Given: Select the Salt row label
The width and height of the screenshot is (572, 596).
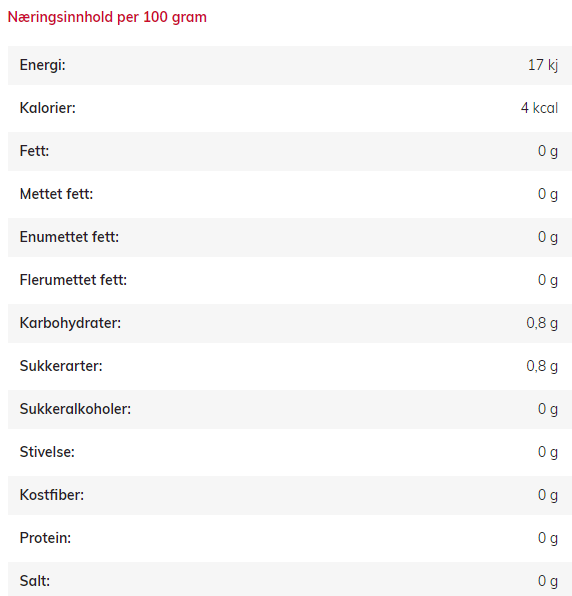Looking at the screenshot, I should click(x=35, y=581).
